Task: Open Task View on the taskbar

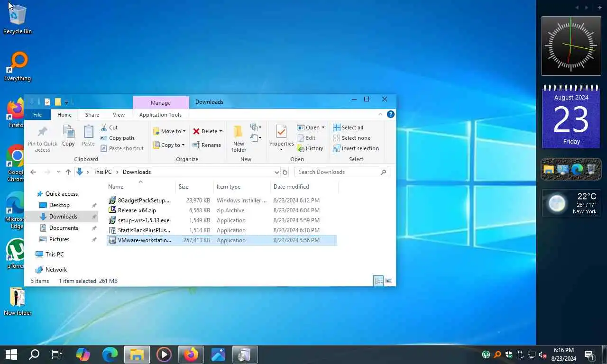Action: tap(57, 355)
